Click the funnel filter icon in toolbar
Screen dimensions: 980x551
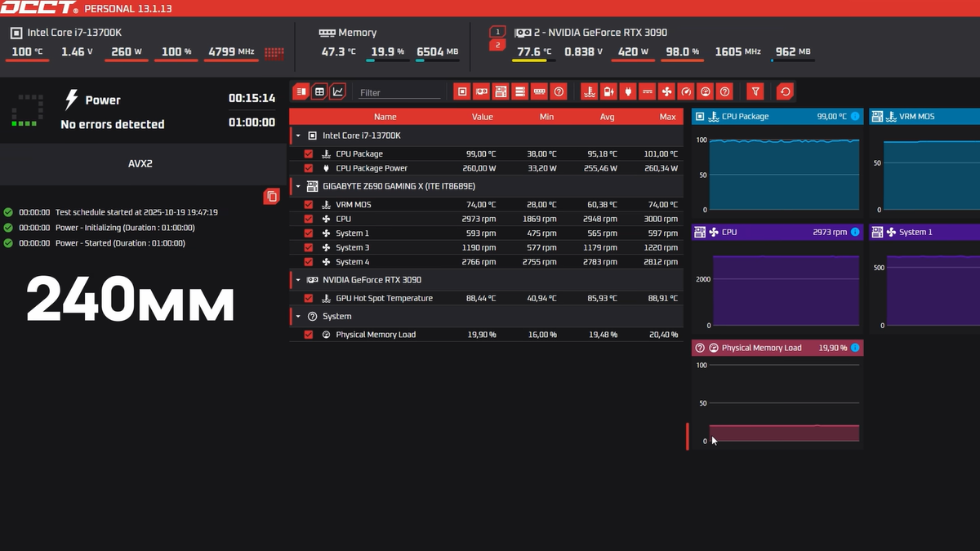pyautogui.click(x=755, y=91)
